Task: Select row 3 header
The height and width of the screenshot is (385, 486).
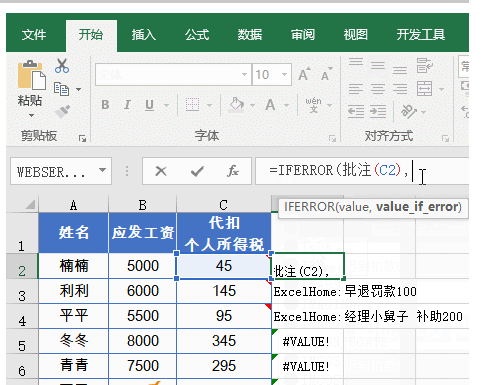Action: coord(22,291)
